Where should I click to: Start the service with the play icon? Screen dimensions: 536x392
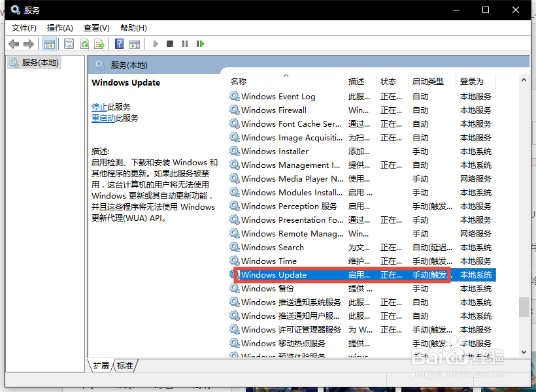pyautogui.click(x=156, y=44)
